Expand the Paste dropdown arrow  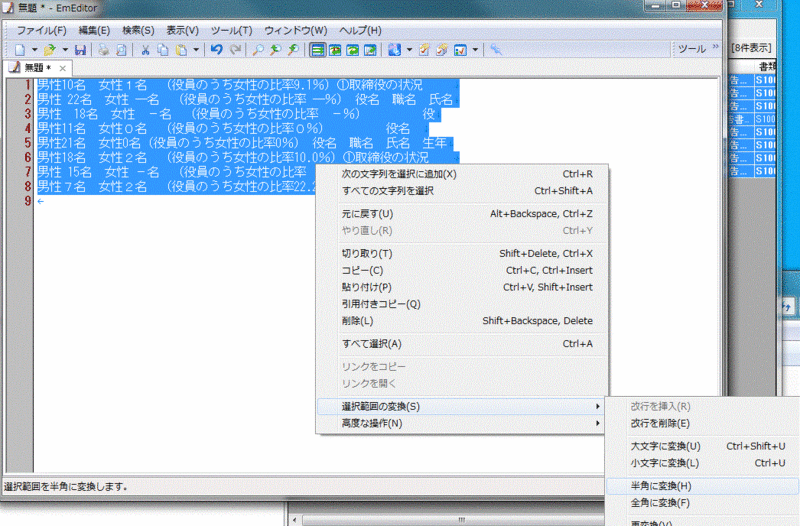point(196,50)
